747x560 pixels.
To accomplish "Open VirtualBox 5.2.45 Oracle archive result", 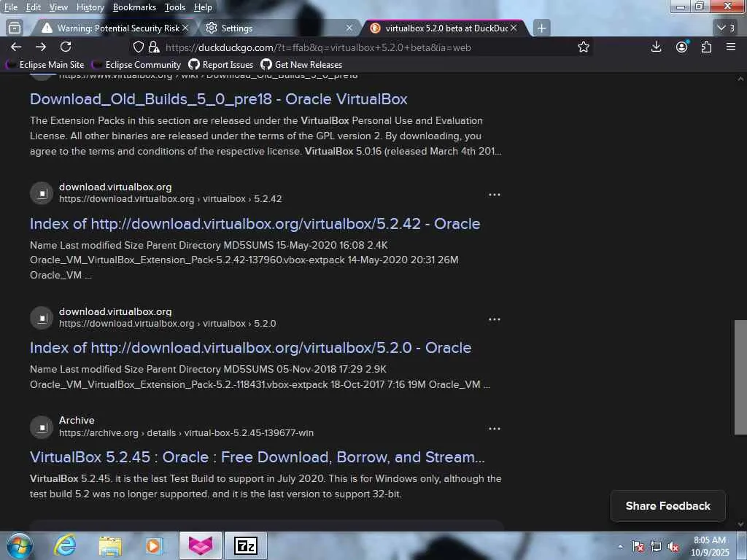I will click(x=258, y=457).
